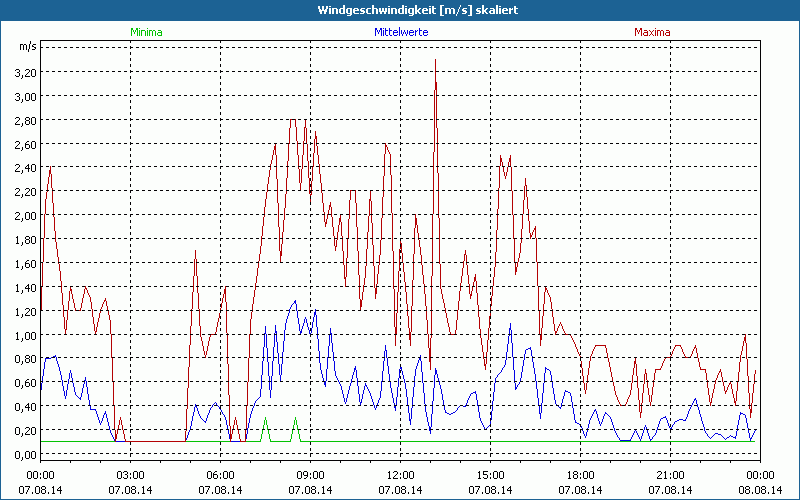
Task: Click the red Maxima legend label
Action: (653, 32)
